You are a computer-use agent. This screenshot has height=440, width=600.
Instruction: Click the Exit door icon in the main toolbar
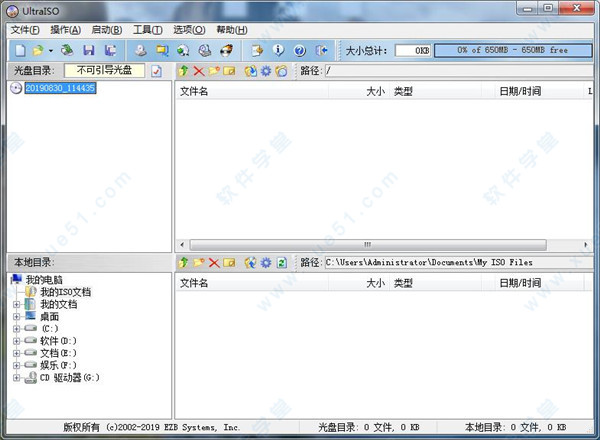[321, 51]
